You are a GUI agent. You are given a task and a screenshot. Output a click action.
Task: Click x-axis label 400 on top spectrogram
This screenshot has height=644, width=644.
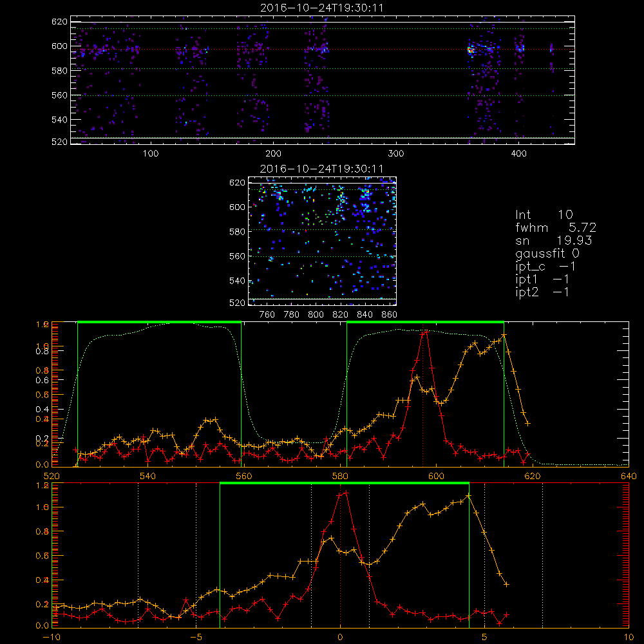pos(518,154)
